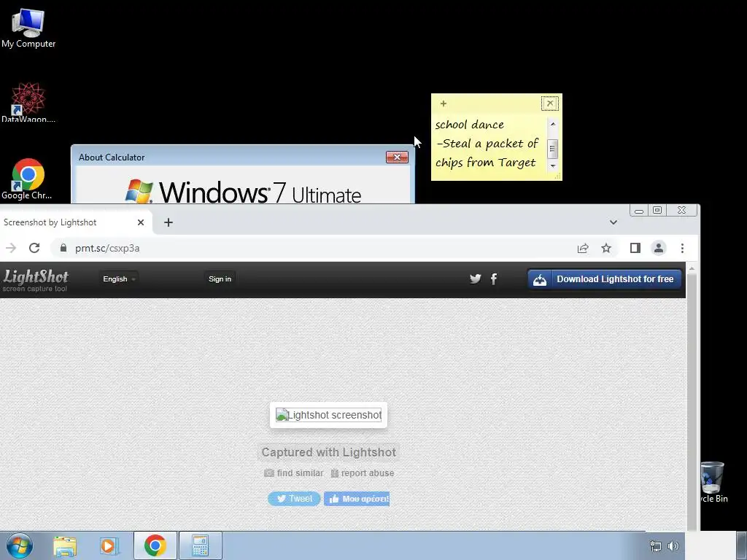Grab the sticky note scrollbar thumb
Screen dimensions: 747x560
click(553, 149)
